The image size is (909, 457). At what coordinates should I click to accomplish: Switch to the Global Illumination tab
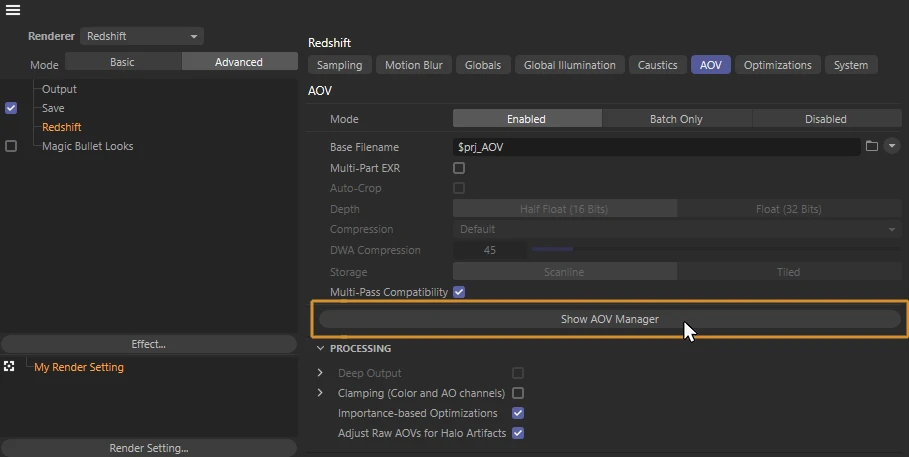point(569,65)
